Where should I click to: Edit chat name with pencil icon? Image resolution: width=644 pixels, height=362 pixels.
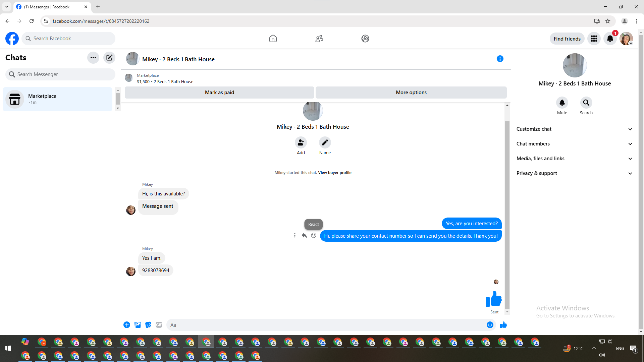325,142
